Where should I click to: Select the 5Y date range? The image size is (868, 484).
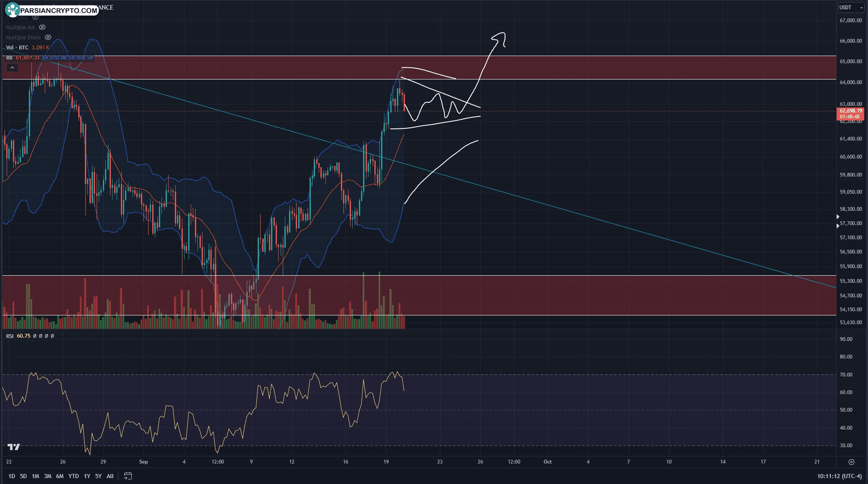[x=98, y=476]
